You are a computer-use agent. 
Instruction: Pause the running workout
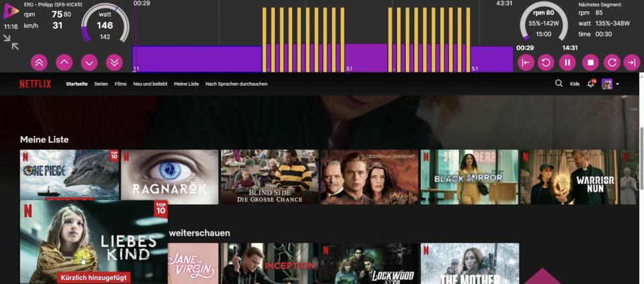point(567,62)
